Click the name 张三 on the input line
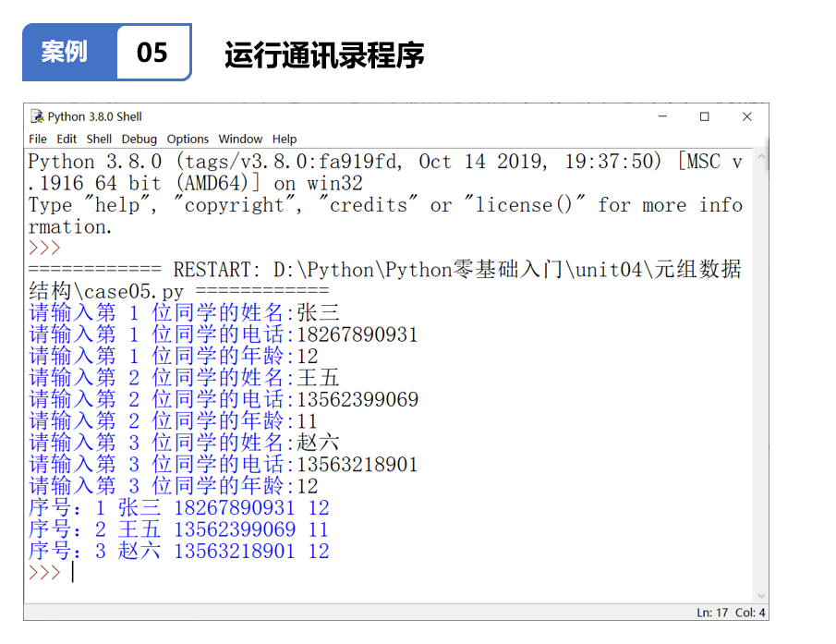This screenshot has height=644, width=836. point(318,313)
